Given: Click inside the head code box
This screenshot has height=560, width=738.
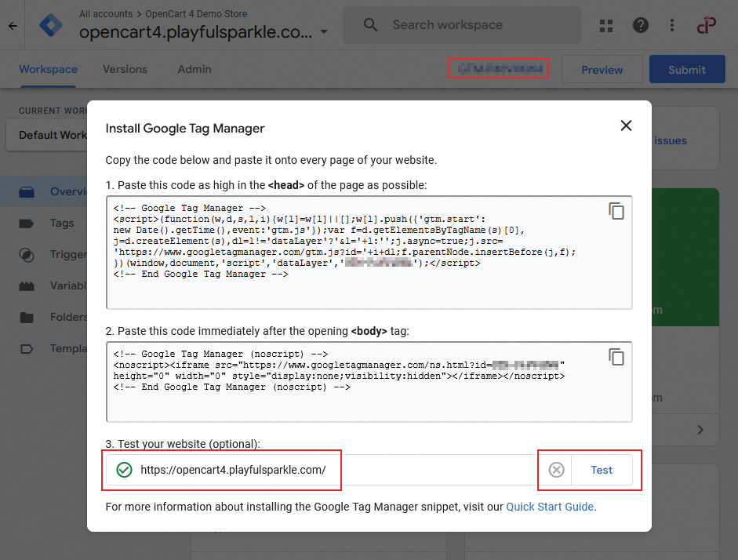Looking at the screenshot, I should 369,253.
